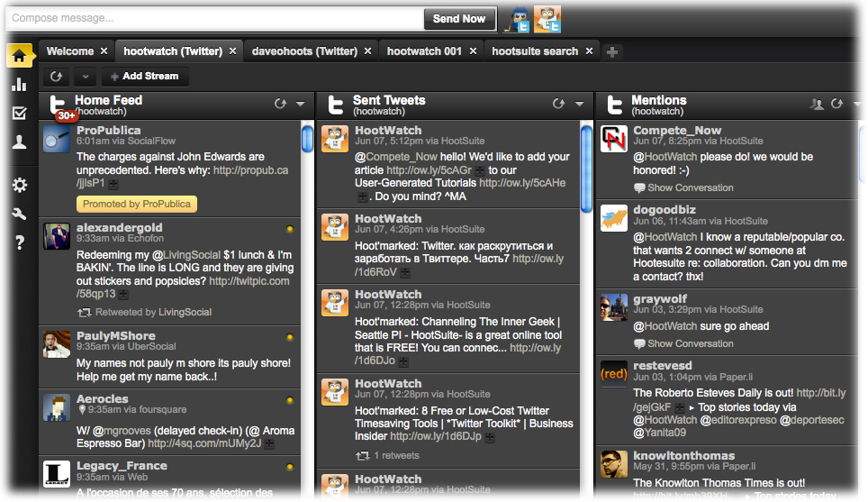Click the Retweeted by LivingSocial label
The height and width of the screenshot is (502, 868).
(x=144, y=313)
